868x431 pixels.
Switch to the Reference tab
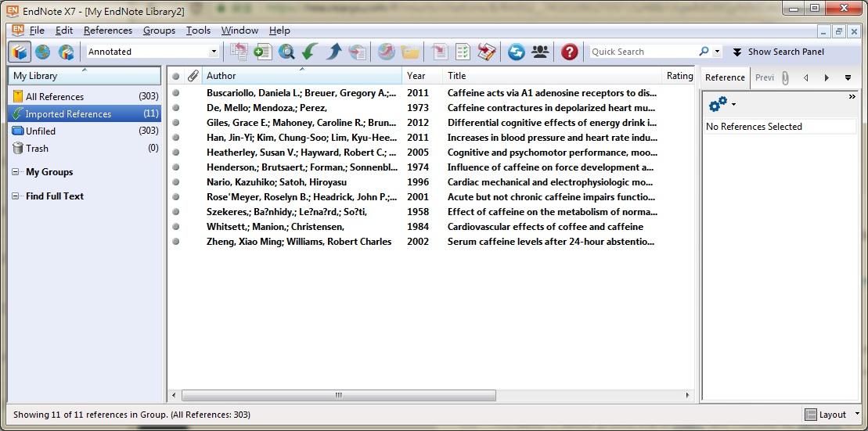point(725,78)
